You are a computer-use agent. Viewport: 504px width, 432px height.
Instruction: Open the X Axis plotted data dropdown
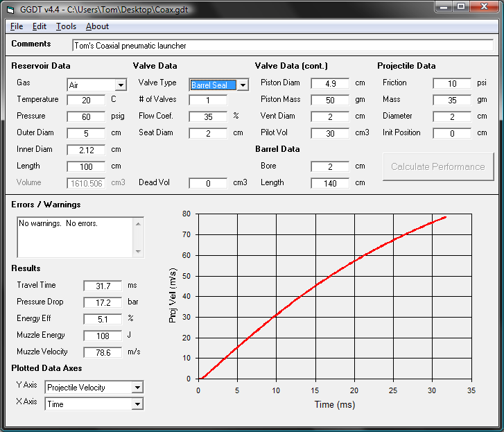point(137,404)
